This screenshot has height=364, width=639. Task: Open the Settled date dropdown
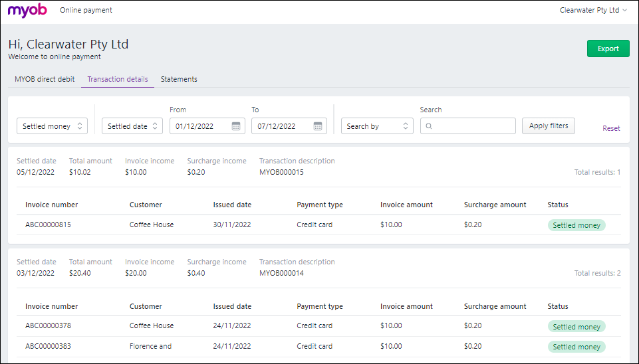pyautogui.click(x=132, y=126)
